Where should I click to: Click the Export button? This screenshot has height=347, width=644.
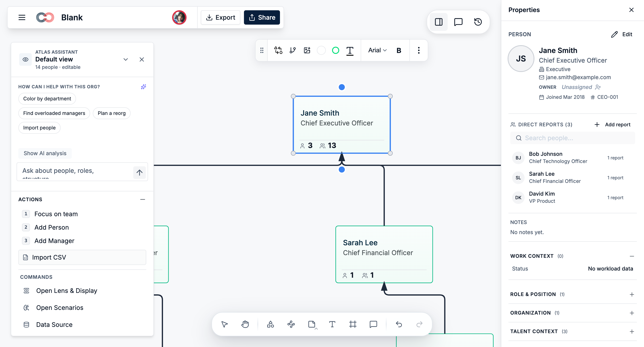[x=220, y=17]
